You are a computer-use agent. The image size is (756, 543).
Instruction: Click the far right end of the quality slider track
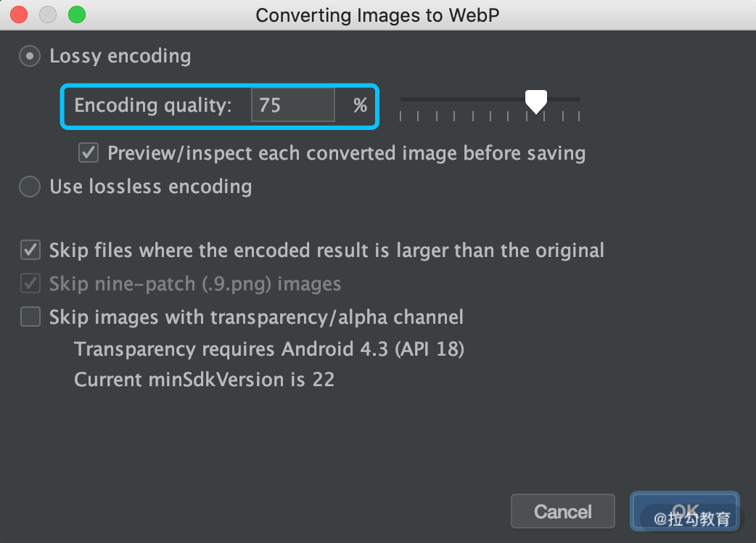(578, 99)
